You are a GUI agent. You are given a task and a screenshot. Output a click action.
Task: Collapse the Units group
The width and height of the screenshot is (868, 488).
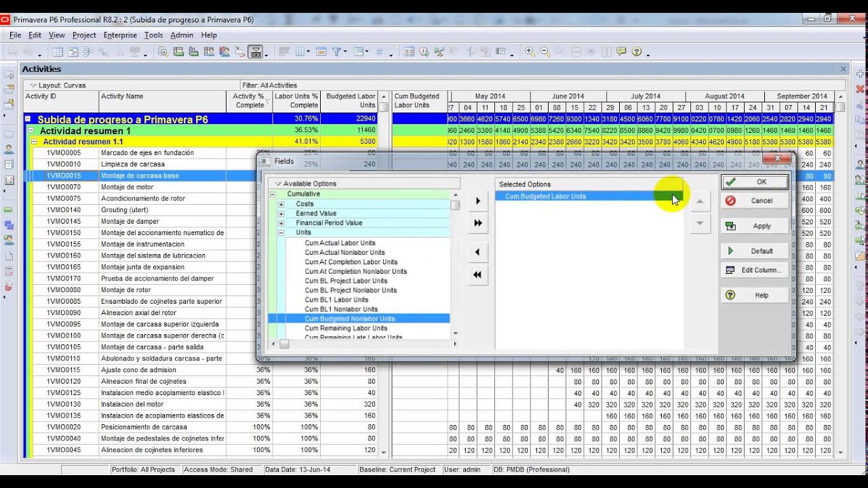tap(281, 232)
